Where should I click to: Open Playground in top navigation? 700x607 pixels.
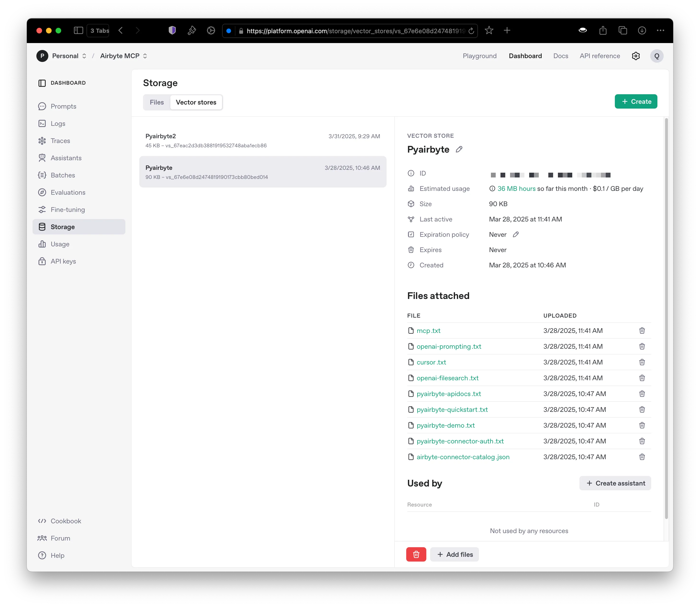479,56
